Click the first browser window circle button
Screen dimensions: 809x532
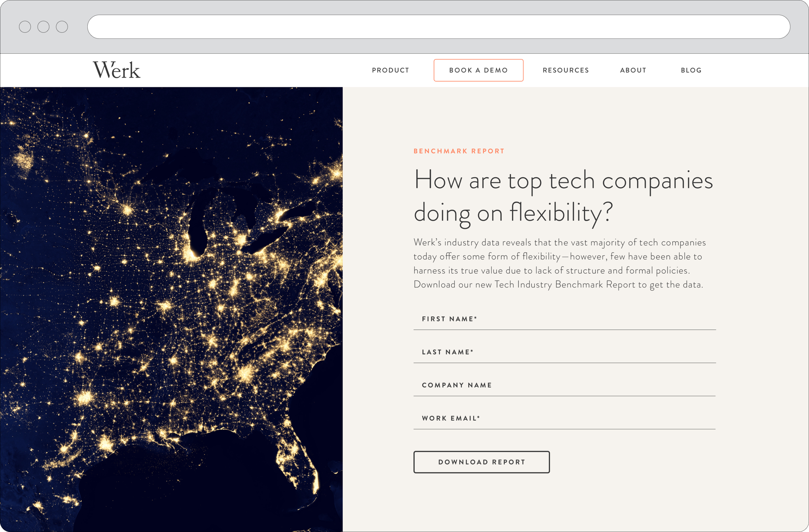tap(25, 27)
